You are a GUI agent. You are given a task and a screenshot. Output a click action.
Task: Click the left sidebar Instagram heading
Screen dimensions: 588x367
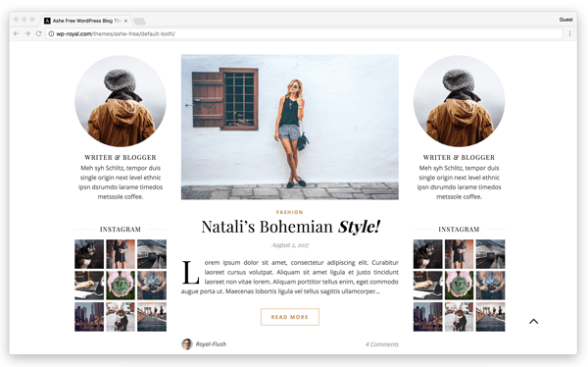point(121,230)
